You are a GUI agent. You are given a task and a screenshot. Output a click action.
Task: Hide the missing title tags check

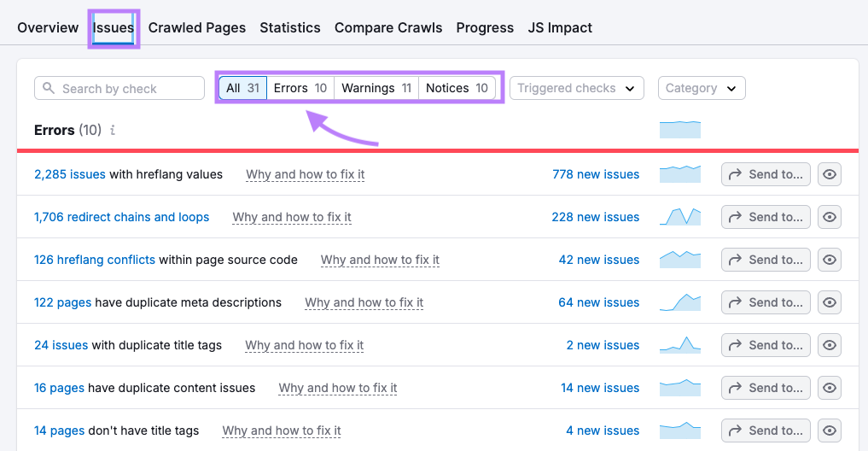(x=829, y=430)
